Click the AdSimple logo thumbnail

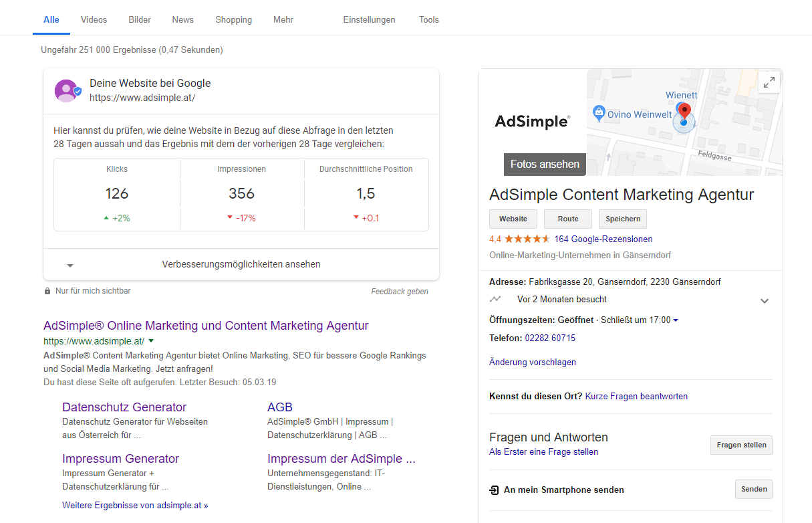532,121
